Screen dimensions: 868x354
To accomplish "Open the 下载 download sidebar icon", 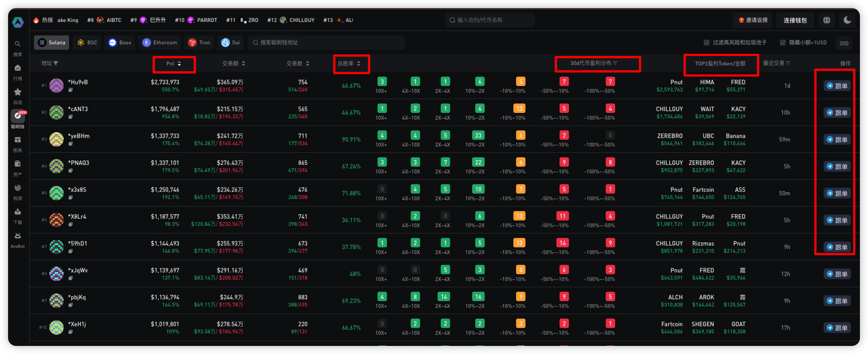I will coord(17,212).
